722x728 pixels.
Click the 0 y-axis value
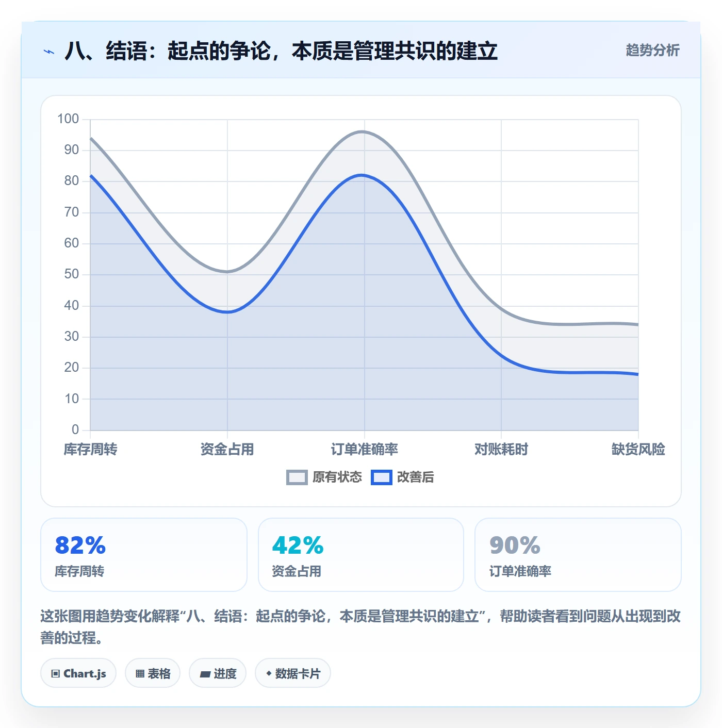pos(75,429)
